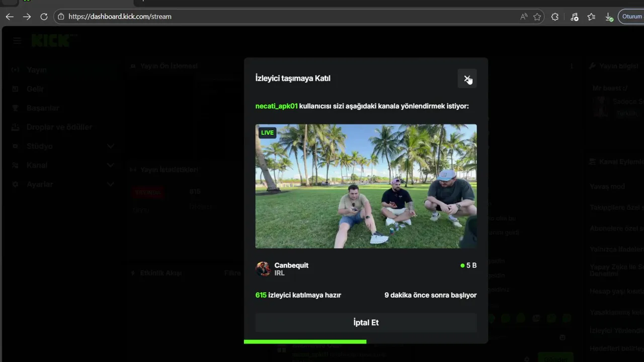Open the downloads icon
This screenshot has width=644, height=362.
click(x=609, y=17)
